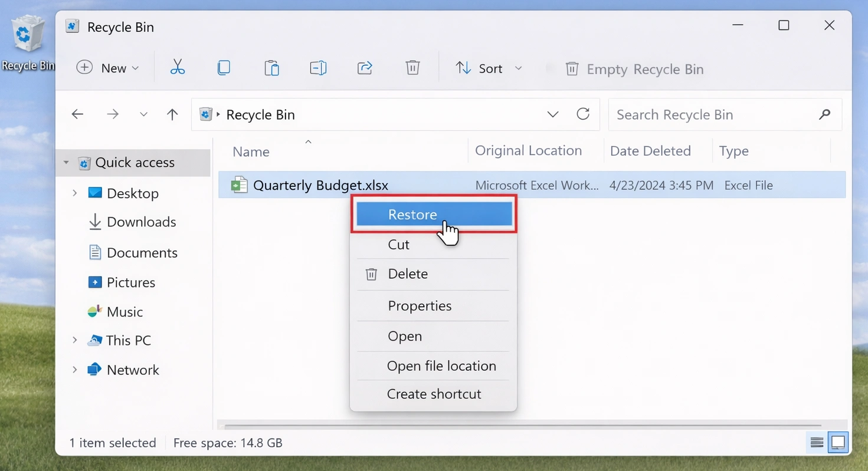Minimize the Recycle Bin window

pos(738,25)
